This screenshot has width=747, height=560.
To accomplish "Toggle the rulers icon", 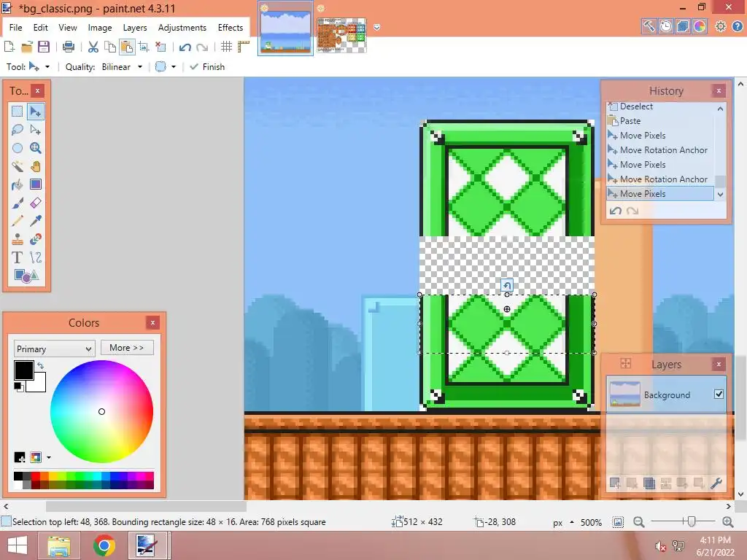I will (244, 47).
